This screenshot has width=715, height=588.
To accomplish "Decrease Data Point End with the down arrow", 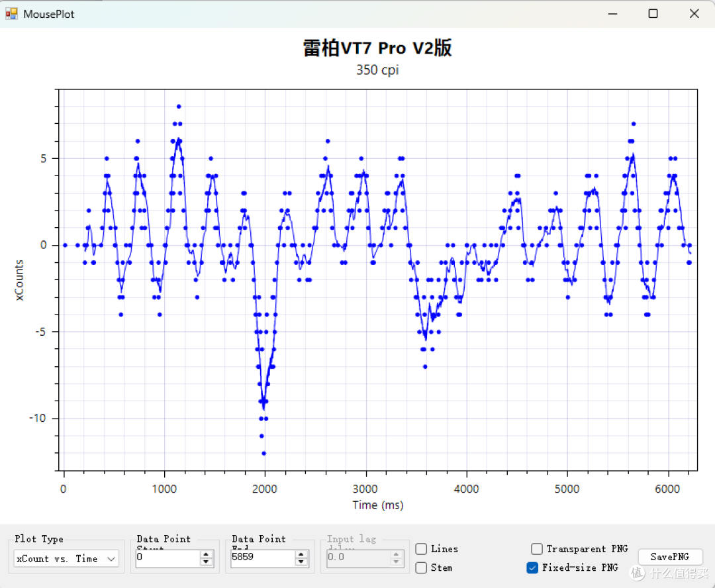I will pyautogui.click(x=301, y=562).
